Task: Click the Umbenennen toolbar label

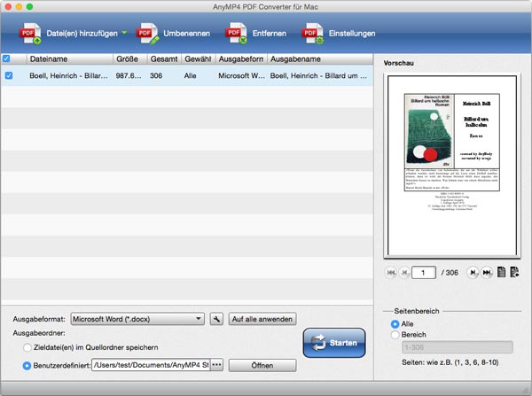Action: pos(186,34)
